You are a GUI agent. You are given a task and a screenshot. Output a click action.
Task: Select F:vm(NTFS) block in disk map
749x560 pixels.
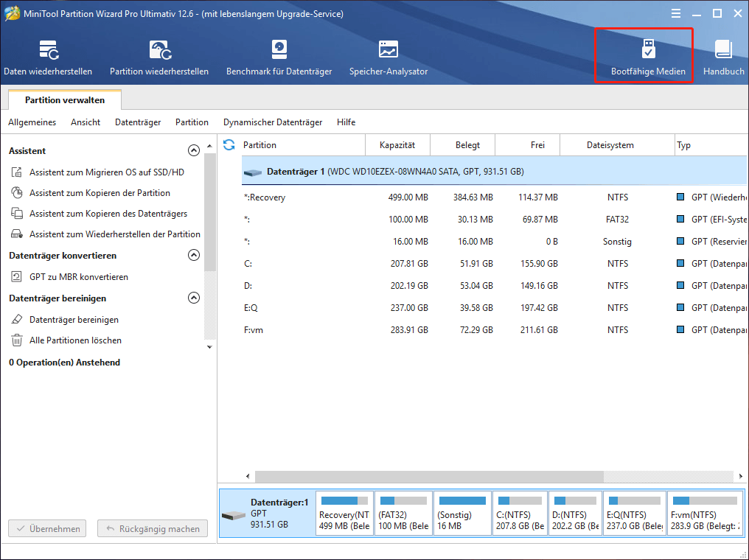pos(705,514)
